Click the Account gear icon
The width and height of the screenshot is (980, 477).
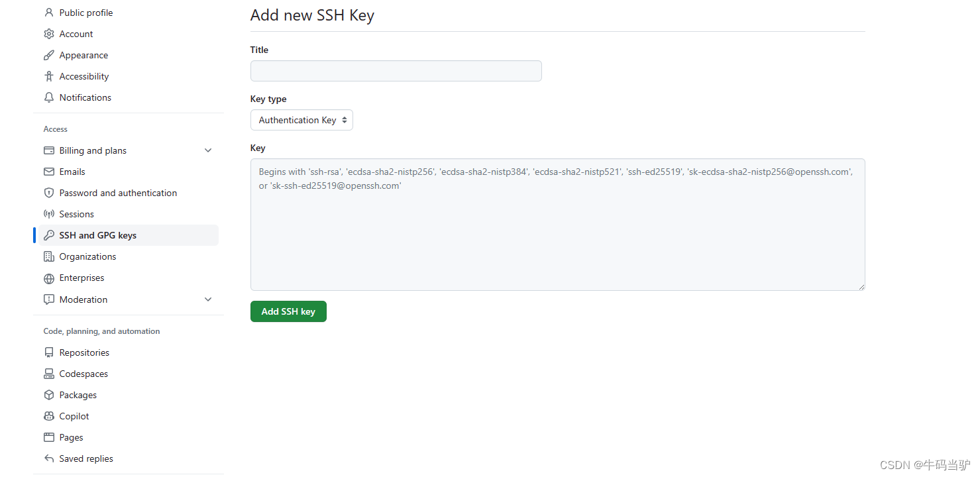coord(49,34)
